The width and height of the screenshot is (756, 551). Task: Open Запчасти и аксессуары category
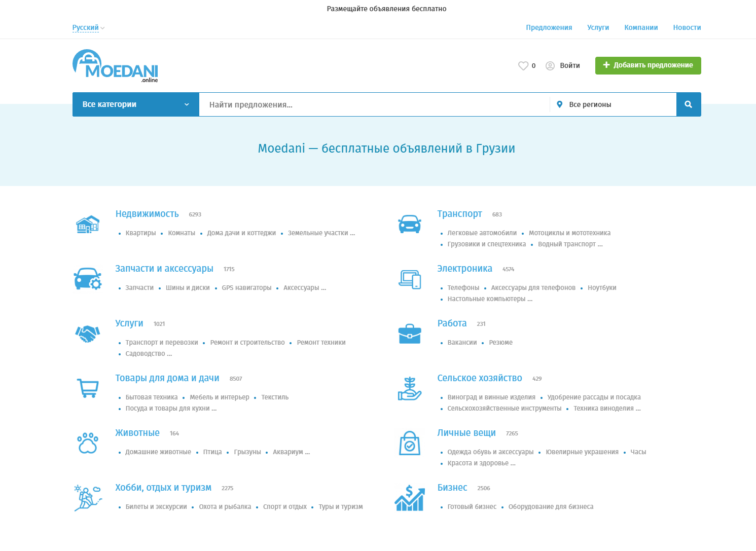(x=164, y=269)
